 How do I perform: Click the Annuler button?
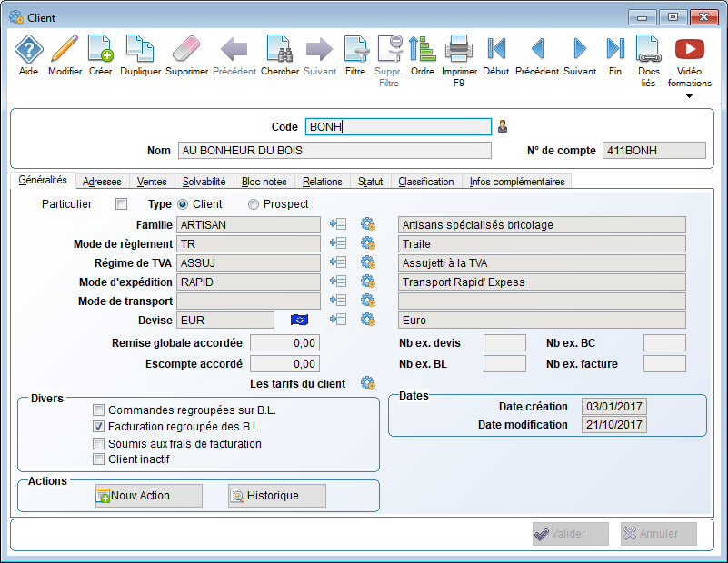pyautogui.click(x=659, y=534)
